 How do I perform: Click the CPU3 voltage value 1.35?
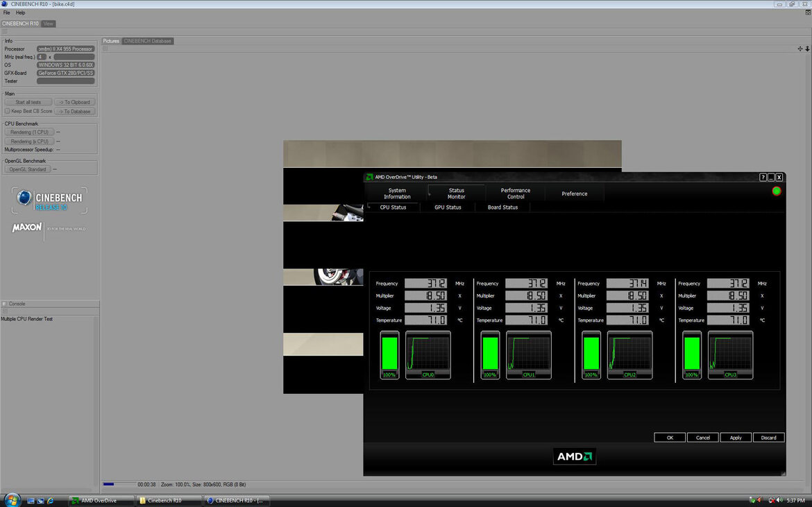pyautogui.click(x=728, y=308)
